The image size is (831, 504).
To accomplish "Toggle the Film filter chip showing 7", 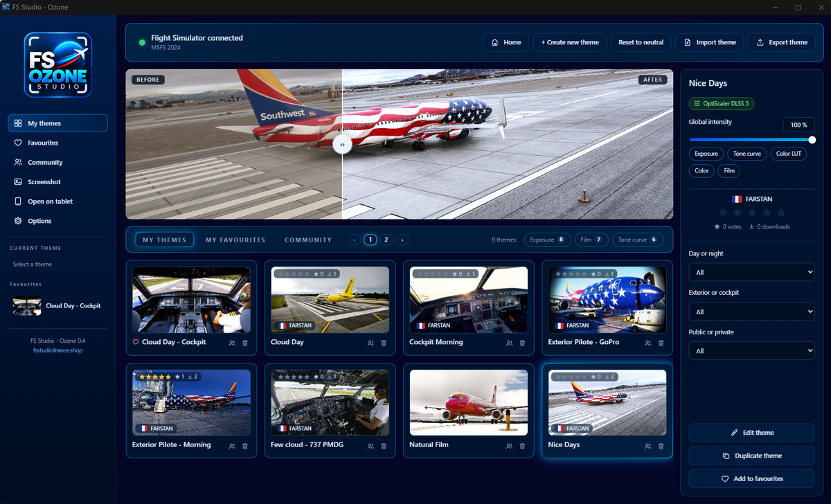I will coord(591,240).
